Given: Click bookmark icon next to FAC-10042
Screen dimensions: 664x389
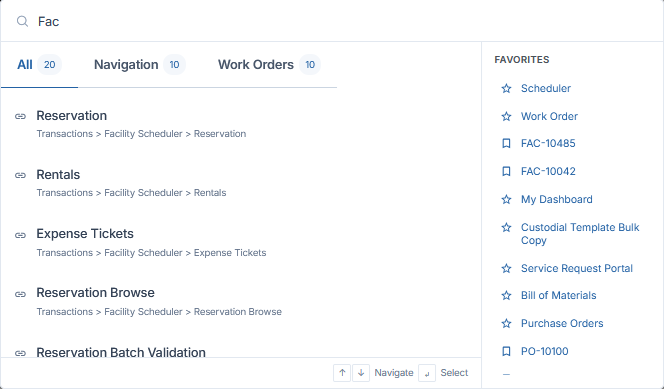Looking at the screenshot, I should coord(506,171).
